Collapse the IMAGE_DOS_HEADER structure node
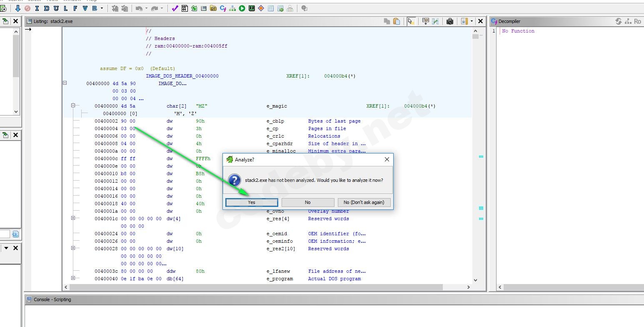This screenshot has width=644, height=327. (x=65, y=83)
